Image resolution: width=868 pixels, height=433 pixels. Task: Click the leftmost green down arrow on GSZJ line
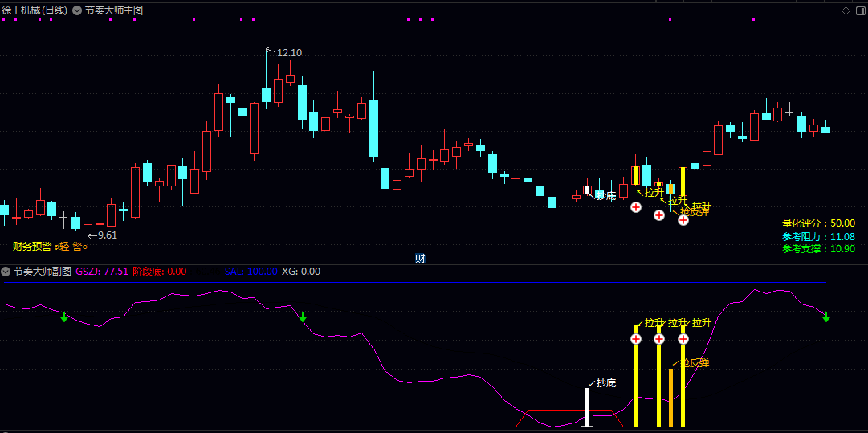(x=64, y=317)
